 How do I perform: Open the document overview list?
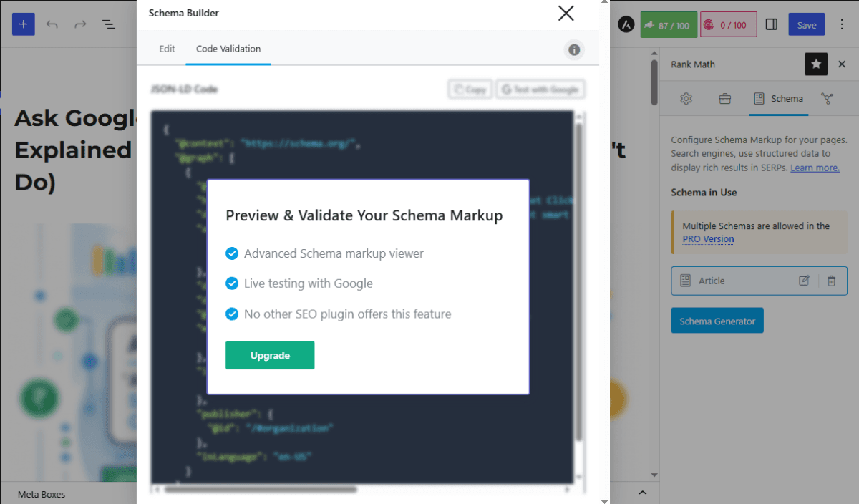tap(109, 24)
